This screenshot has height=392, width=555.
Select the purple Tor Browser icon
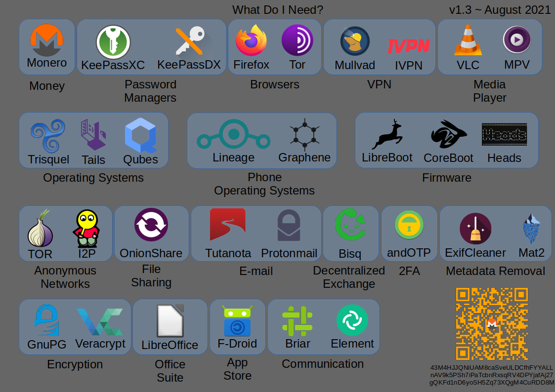[298, 40]
